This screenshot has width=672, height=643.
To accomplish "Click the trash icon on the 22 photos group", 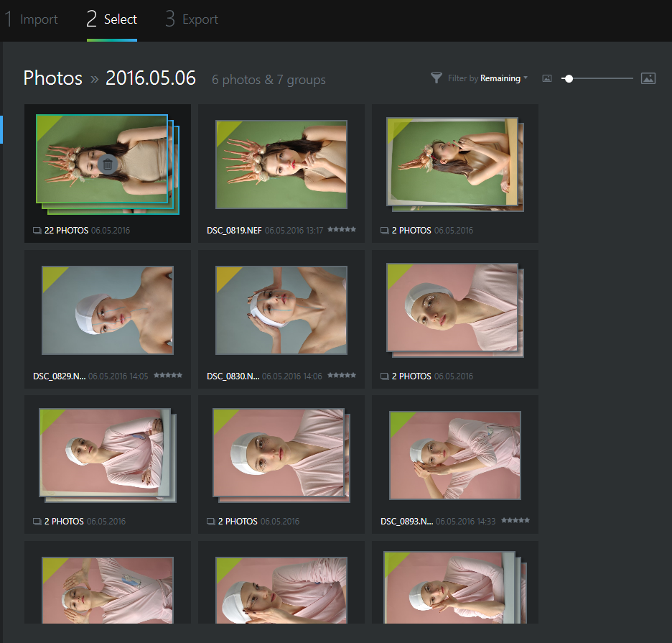I will tap(108, 164).
